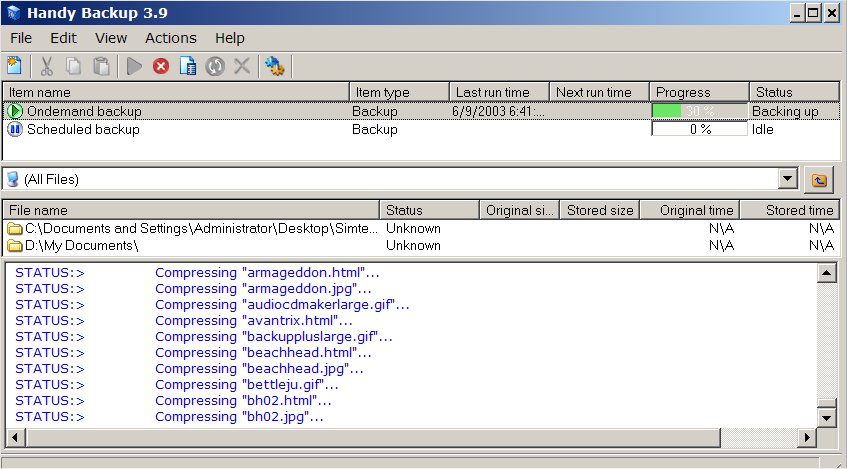This screenshot has height=469, width=847.
Task: Click the log horizontal scroll right arrow
Action: (807, 437)
